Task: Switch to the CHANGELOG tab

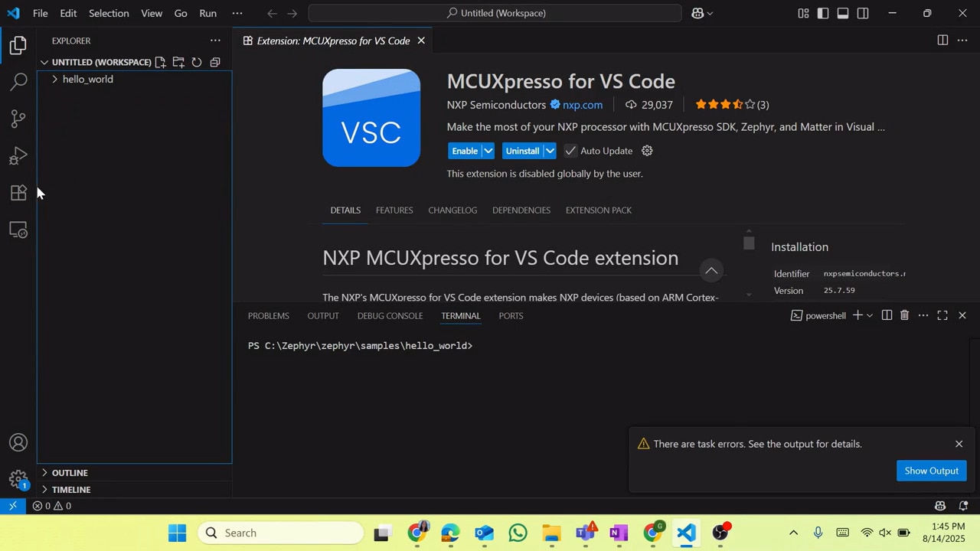Action: coord(452,210)
